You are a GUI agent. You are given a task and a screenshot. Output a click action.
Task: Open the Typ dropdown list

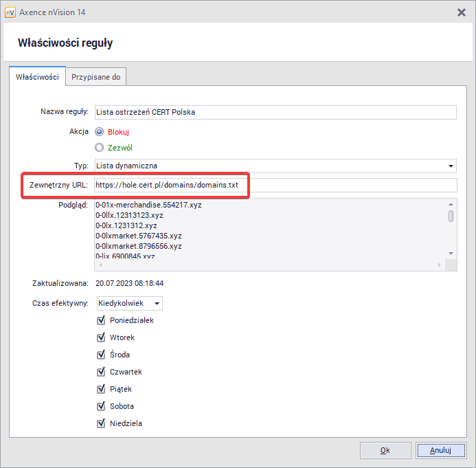point(451,166)
